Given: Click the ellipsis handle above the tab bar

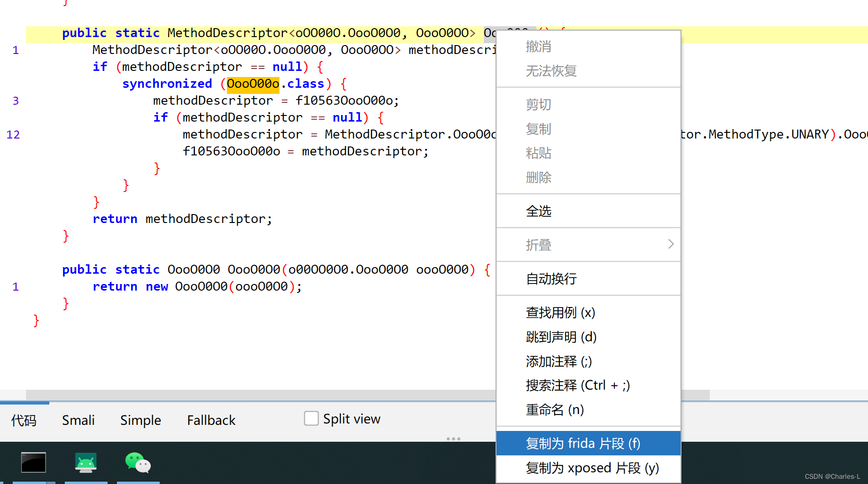Looking at the screenshot, I should point(454,438).
